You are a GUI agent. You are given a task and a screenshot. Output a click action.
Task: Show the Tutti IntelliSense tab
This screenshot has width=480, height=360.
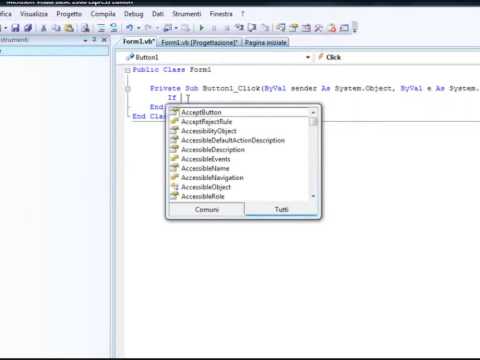click(x=281, y=209)
